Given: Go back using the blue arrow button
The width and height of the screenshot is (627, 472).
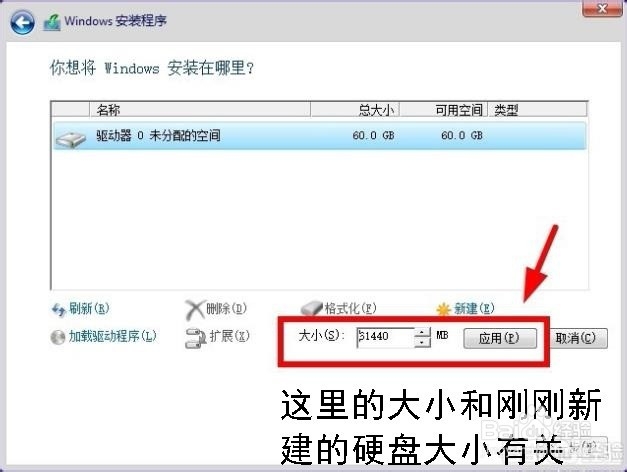Looking at the screenshot, I should click(22, 22).
